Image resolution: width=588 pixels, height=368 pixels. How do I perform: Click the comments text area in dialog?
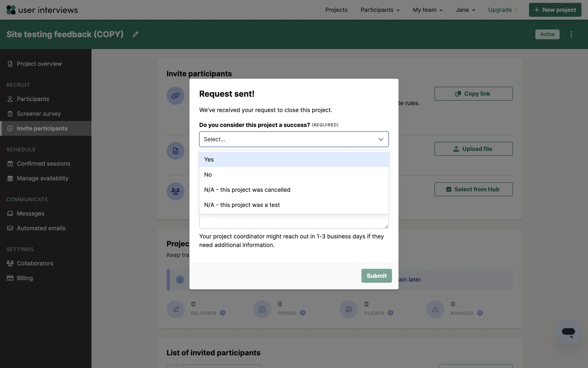[x=293, y=221]
